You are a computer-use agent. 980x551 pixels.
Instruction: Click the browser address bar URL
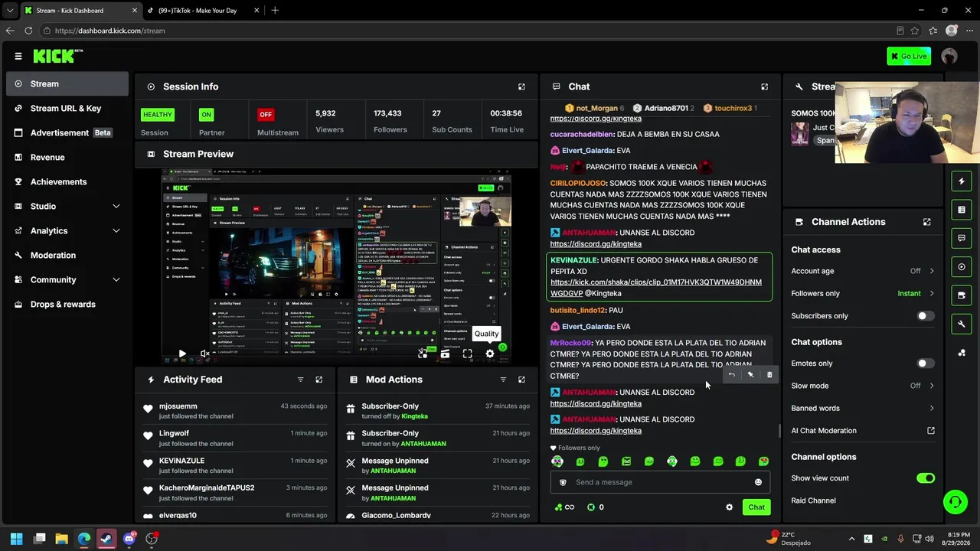(x=109, y=31)
